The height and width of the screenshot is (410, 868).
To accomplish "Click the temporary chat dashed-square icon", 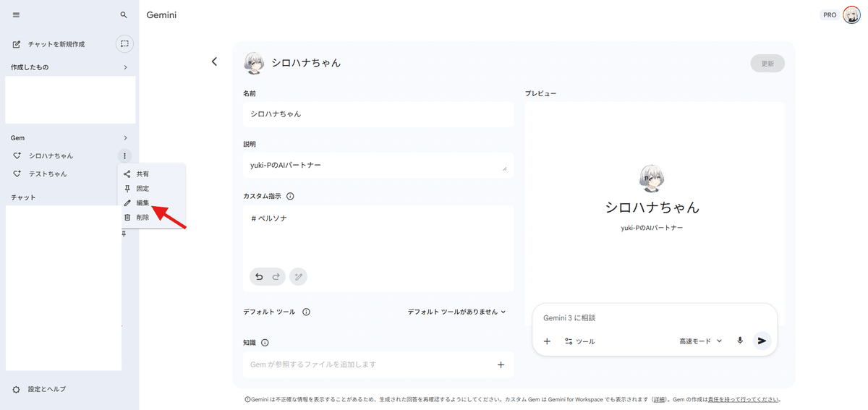I will [124, 44].
